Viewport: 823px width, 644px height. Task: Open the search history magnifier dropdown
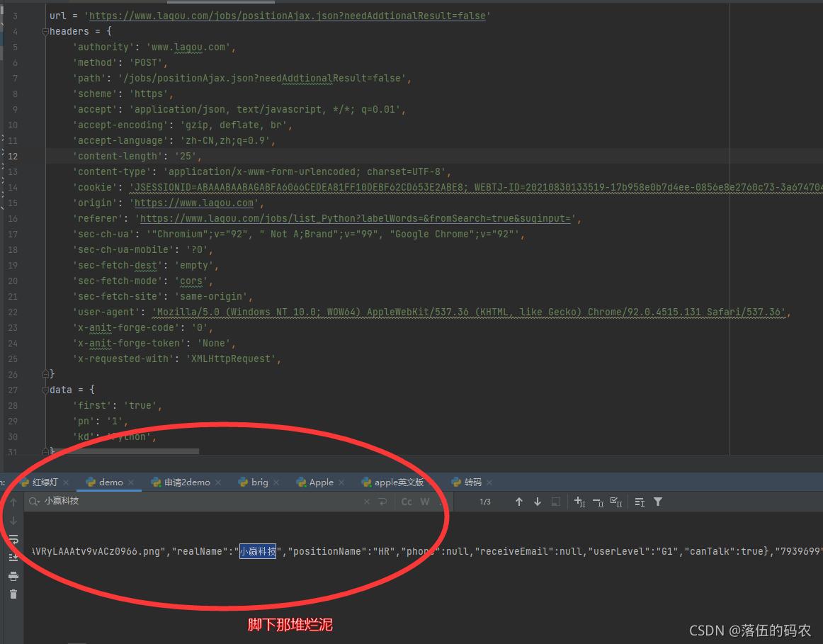click(x=34, y=501)
